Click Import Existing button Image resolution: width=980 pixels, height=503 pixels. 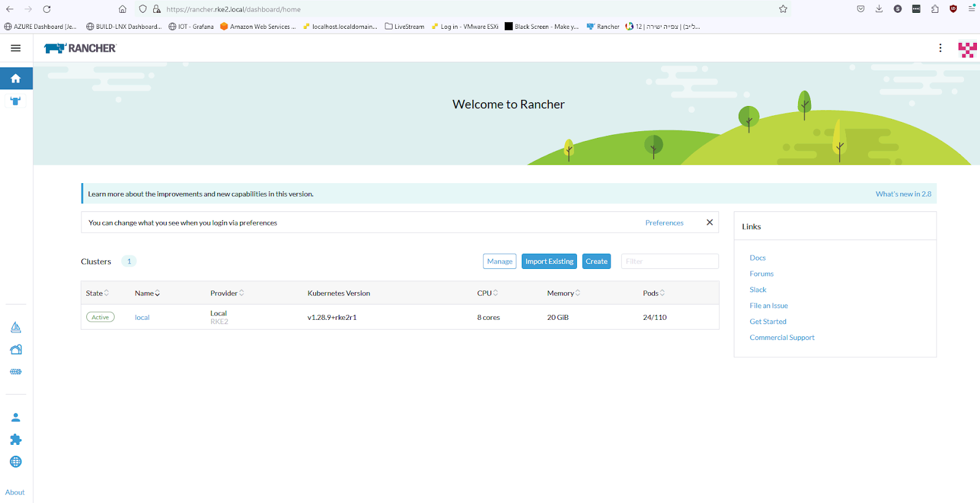pyautogui.click(x=549, y=261)
